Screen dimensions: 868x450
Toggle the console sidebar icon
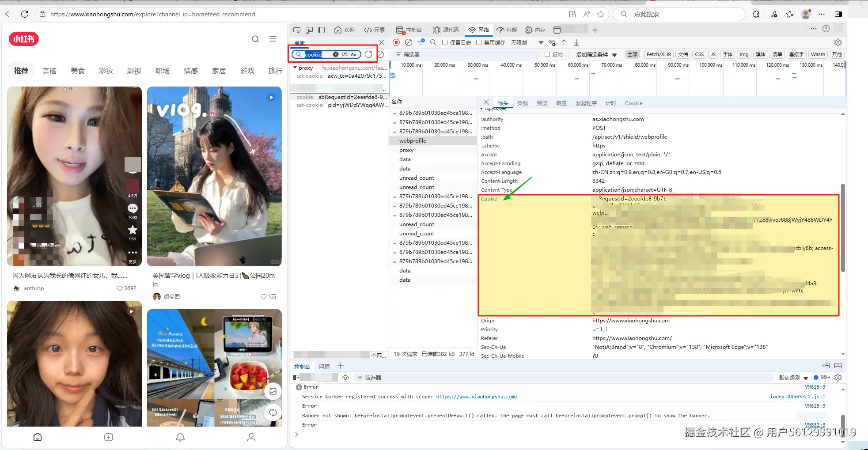(x=296, y=378)
